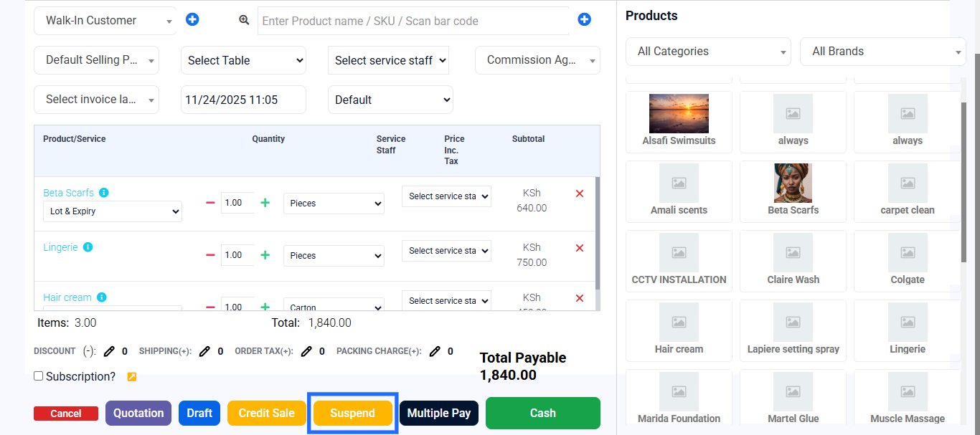
Task: Increase Beta Scarfs quantity with plus
Action: [x=265, y=203]
